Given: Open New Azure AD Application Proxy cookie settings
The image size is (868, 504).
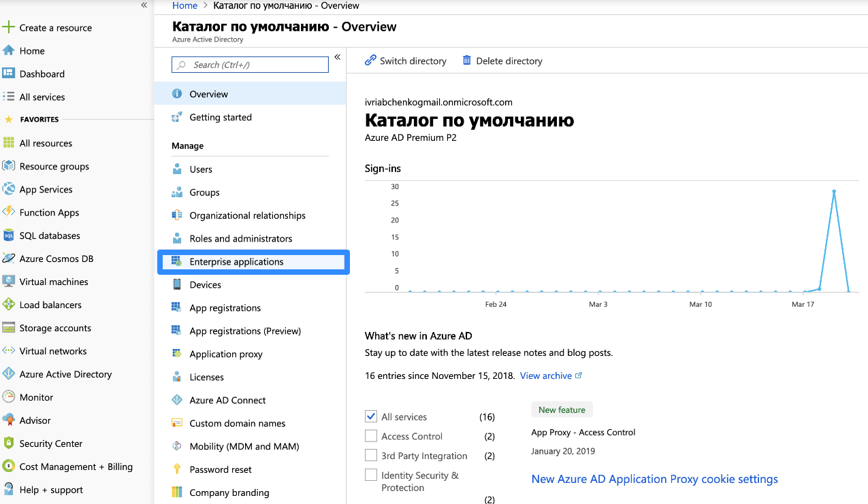Looking at the screenshot, I should click(x=654, y=479).
